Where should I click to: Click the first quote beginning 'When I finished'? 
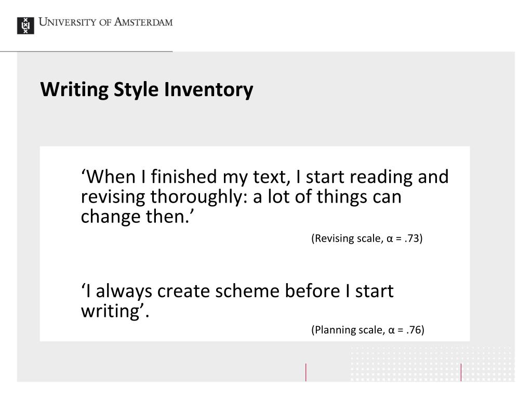click(264, 196)
